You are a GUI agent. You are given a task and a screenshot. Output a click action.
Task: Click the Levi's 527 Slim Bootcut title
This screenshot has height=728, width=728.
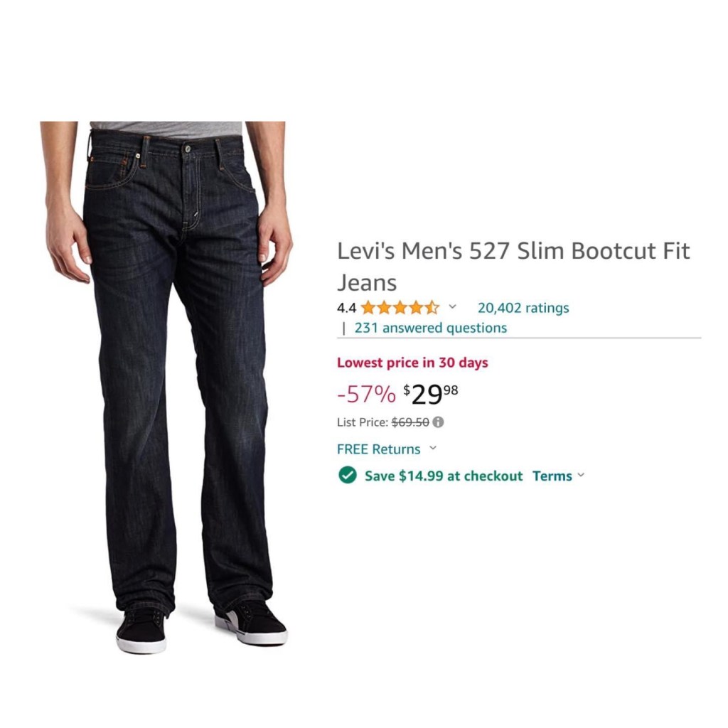513,267
